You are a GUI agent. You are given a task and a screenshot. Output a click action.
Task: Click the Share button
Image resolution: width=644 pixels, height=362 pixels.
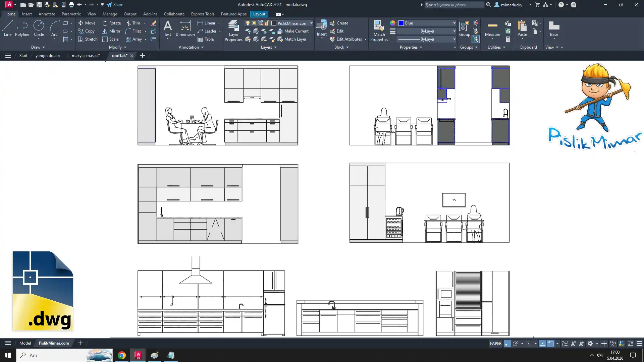[x=115, y=5]
